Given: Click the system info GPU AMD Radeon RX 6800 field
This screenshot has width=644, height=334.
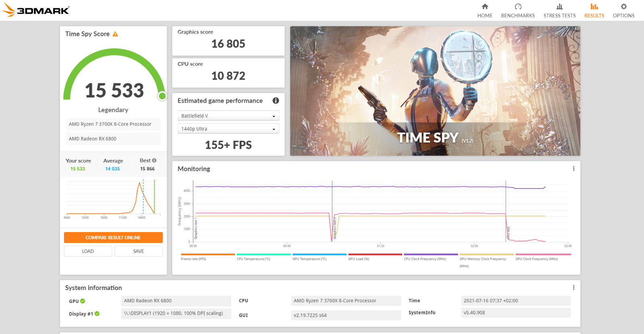Looking at the screenshot, I should tap(176, 301).
